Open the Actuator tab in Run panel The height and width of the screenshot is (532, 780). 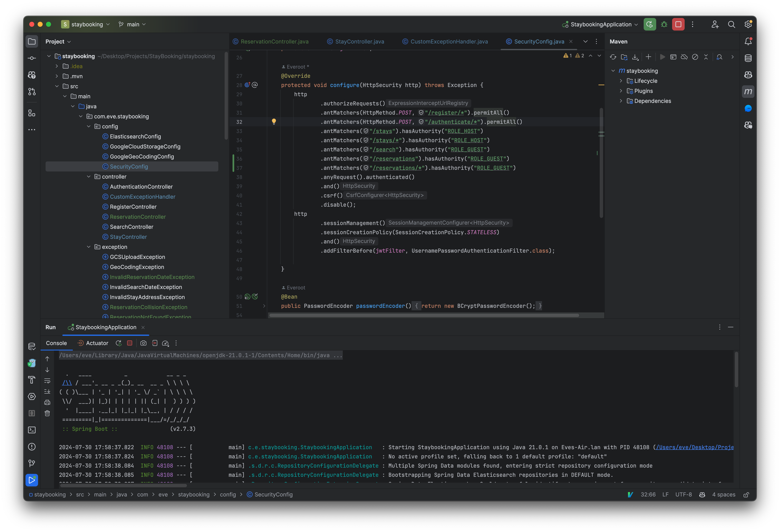point(97,343)
